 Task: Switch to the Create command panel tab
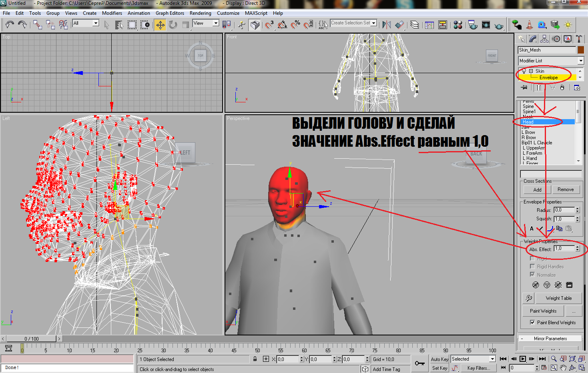tap(521, 39)
